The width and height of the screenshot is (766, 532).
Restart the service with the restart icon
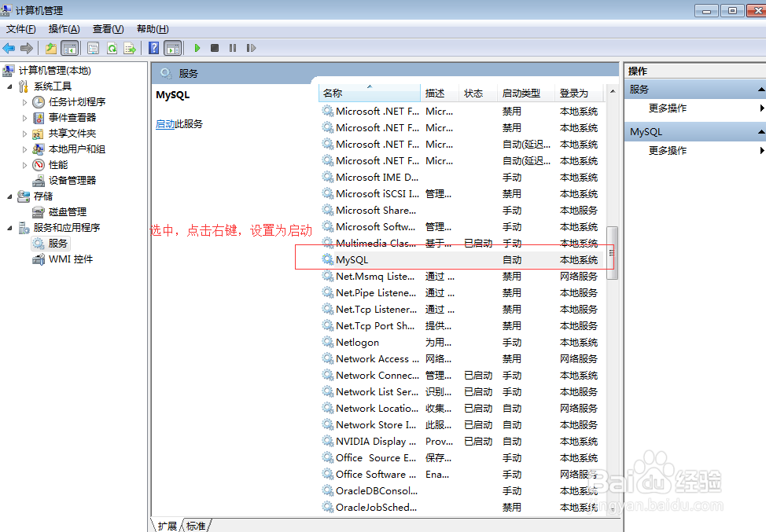(250, 48)
